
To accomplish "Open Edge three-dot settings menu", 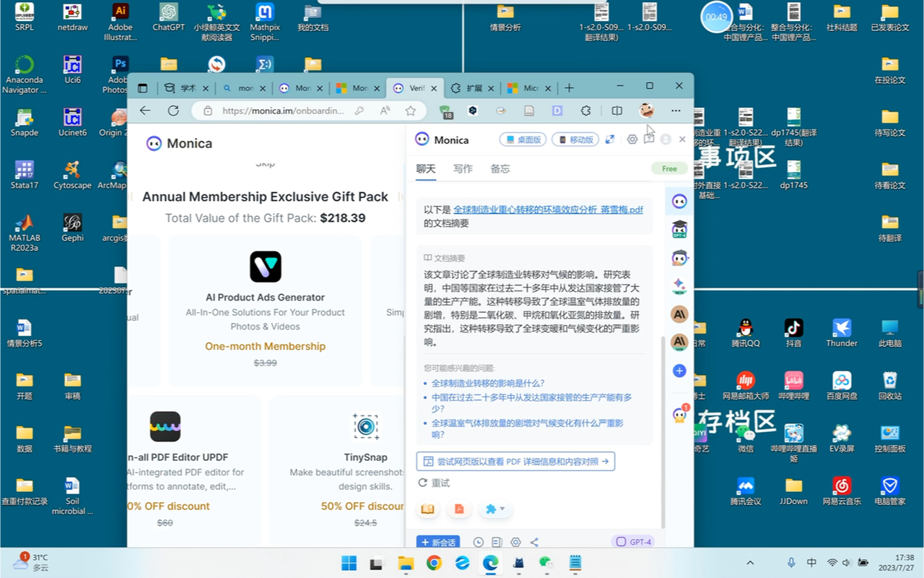I will coord(676,111).
